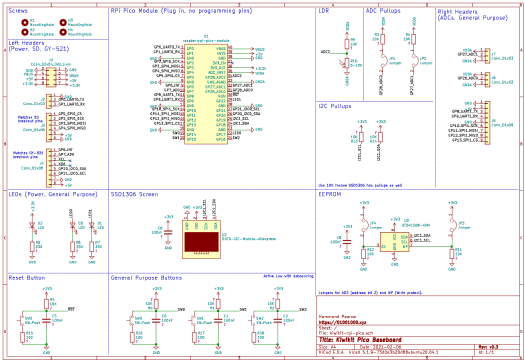Select the J3 SD breakout connector
Image resolution: width=525 pixels, height=362 pixels.
(x=49, y=128)
